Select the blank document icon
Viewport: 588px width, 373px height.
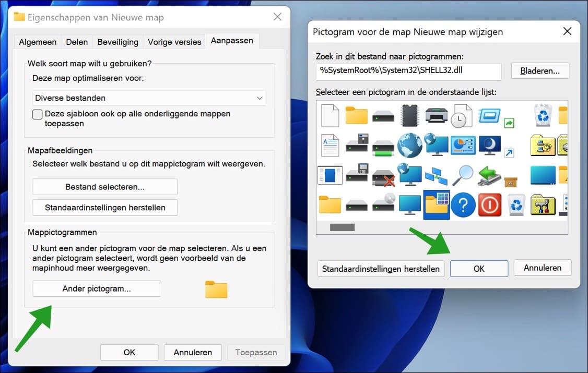point(330,116)
